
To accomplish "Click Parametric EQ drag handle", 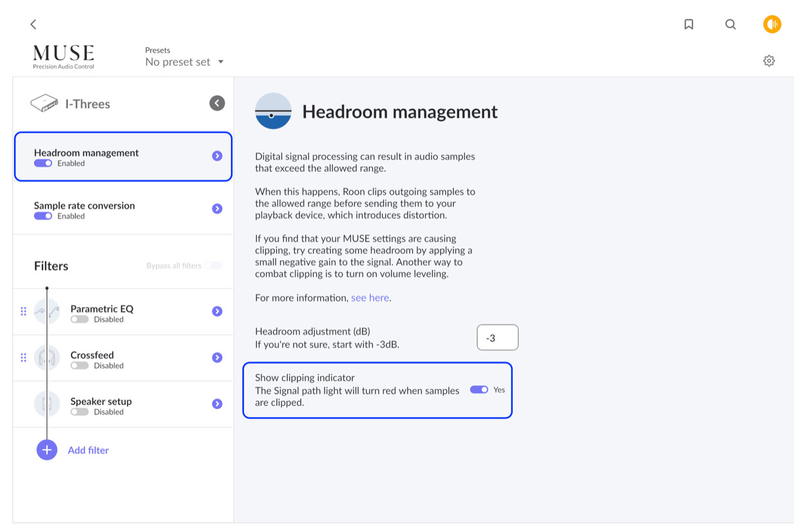I will point(23,311).
